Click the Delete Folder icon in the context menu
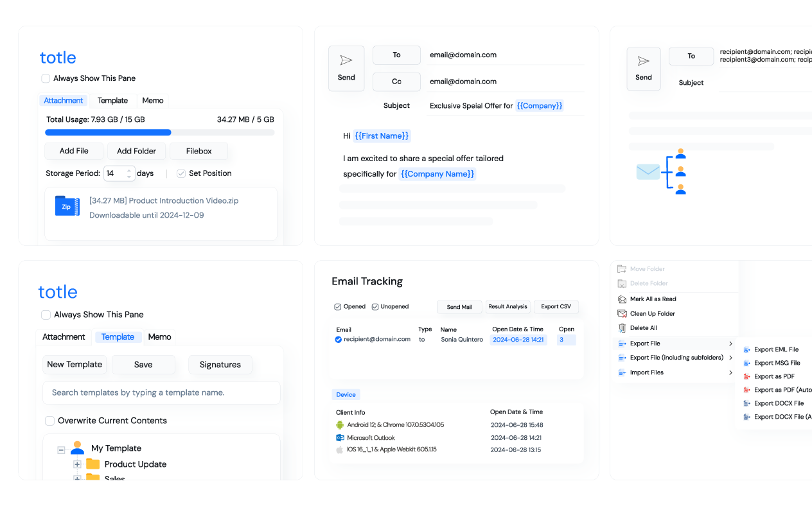 coord(621,283)
